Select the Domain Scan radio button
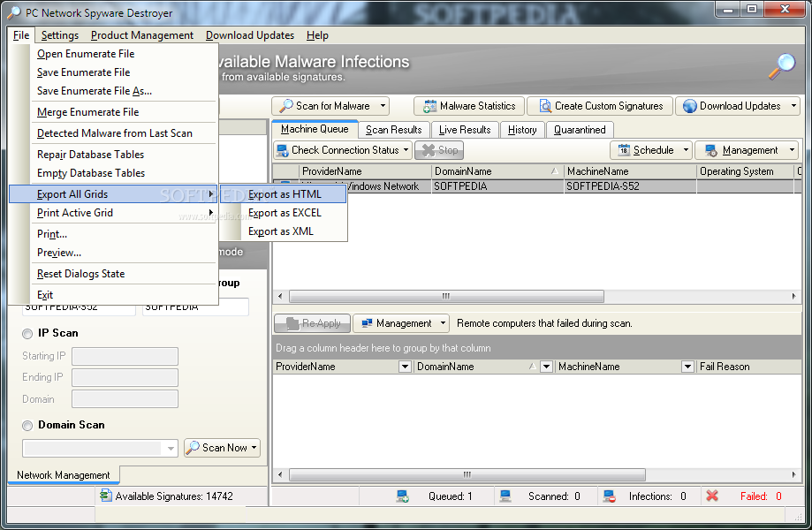The image size is (812, 530). (27, 426)
